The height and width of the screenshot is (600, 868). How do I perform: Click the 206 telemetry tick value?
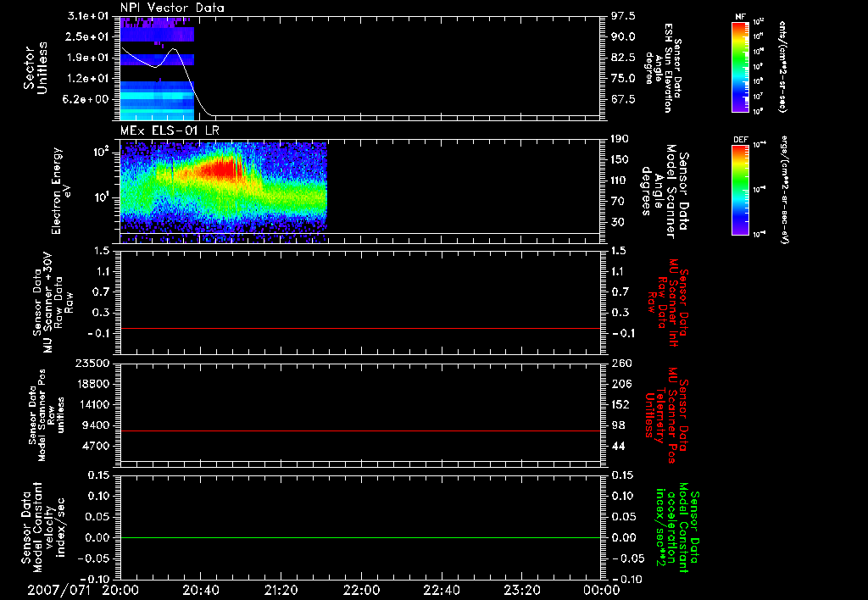click(621, 384)
